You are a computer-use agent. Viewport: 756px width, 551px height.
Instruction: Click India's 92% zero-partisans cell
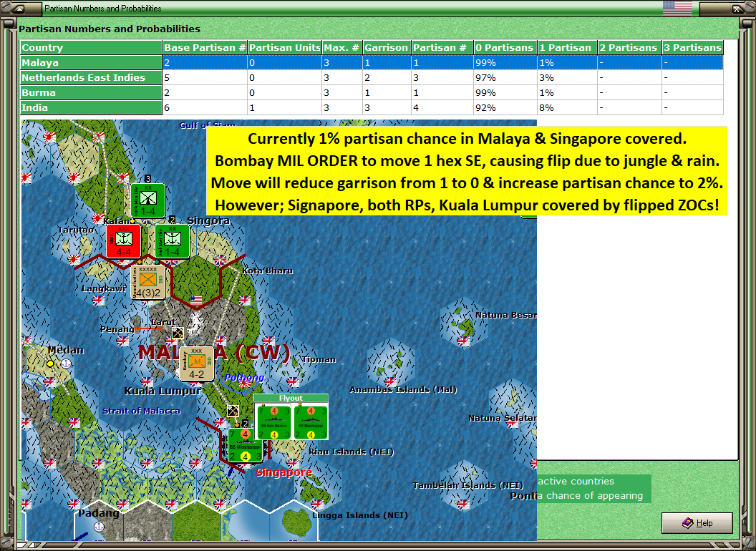click(505, 107)
